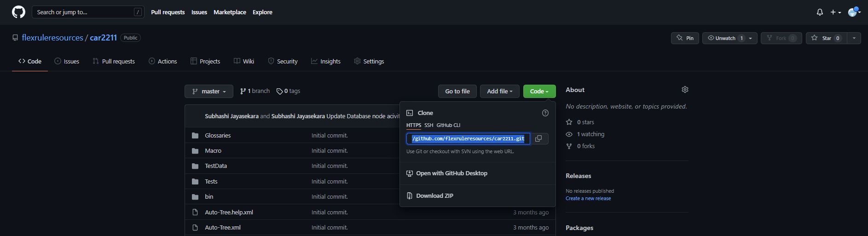The image size is (868, 236).
Task: Open the Auto-Tree.xml file
Action: [x=223, y=228]
